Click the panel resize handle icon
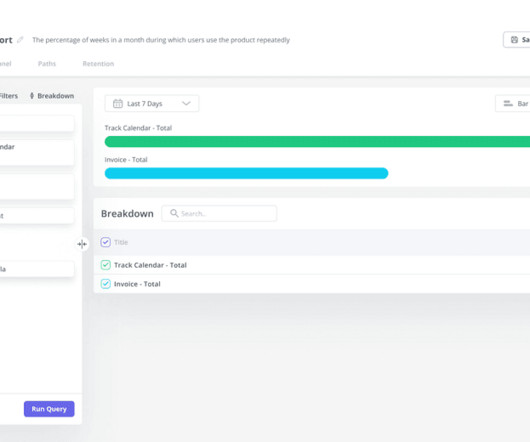 point(82,244)
